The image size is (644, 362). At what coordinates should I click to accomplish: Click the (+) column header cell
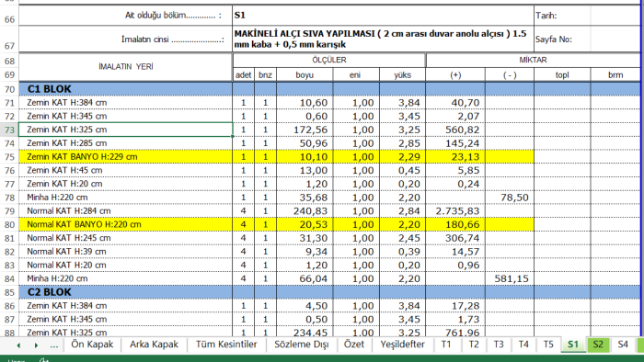455,74
